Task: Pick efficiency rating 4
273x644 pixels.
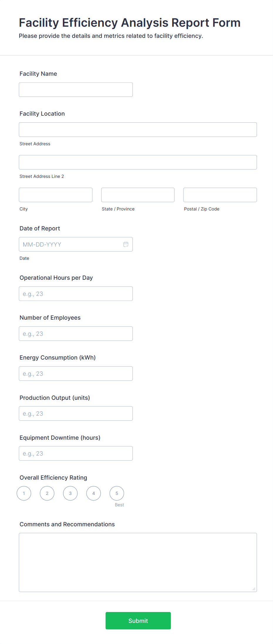Action: coord(93,493)
